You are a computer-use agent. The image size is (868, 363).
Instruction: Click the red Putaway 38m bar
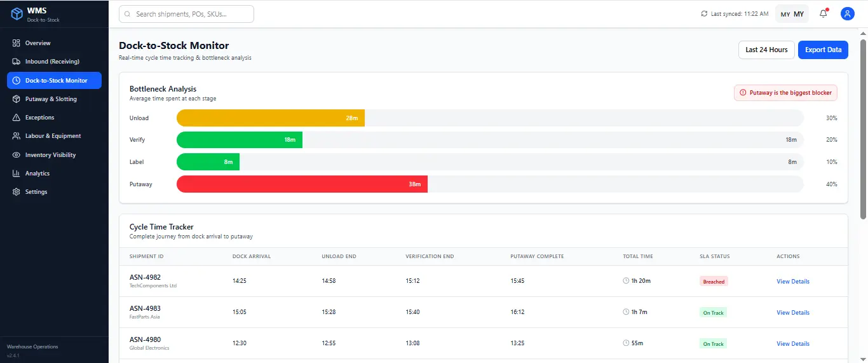(302, 184)
